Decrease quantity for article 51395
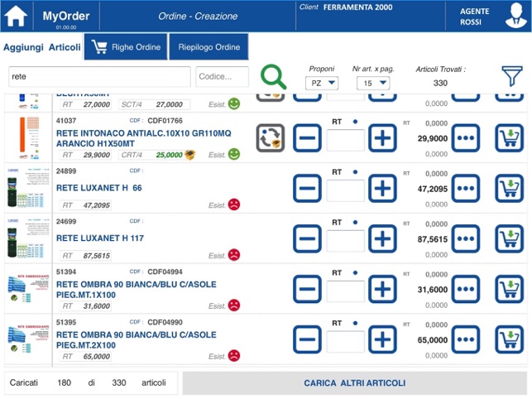The height and width of the screenshot is (399, 532). (308, 339)
